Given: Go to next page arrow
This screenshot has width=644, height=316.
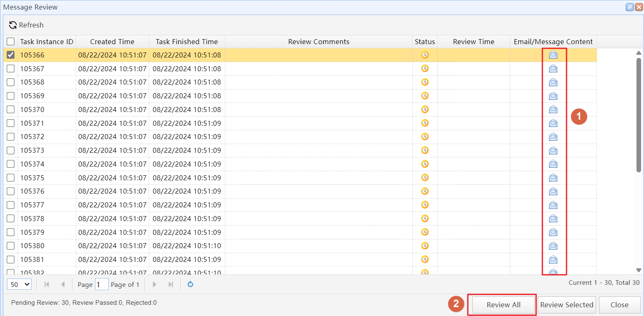Looking at the screenshot, I should tap(155, 284).
